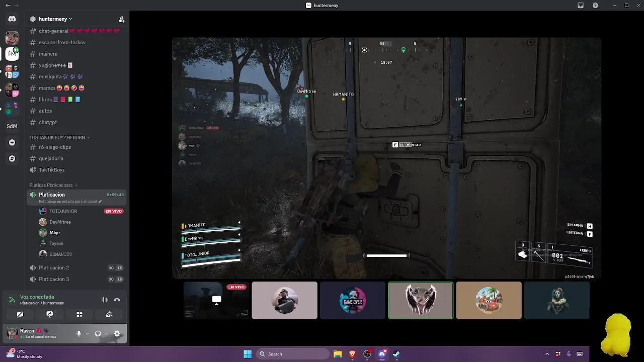Open OBS Studio from the taskbar
This screenshot has height=362, width=644.
pyautogui.click(x=367, y=354)
